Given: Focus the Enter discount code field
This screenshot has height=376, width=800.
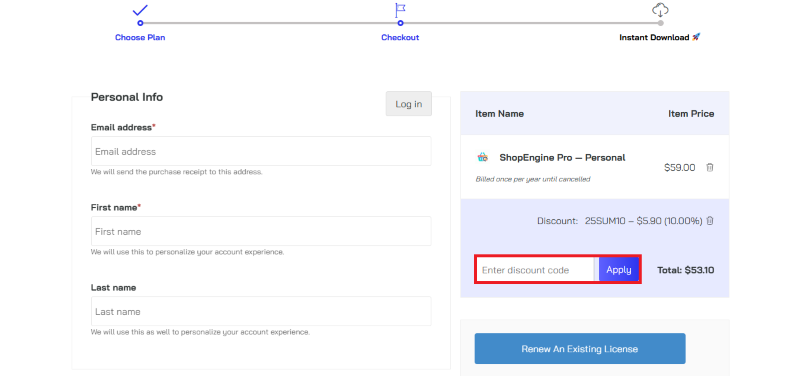Looking at the screenshot, I should tap(536, 270).
